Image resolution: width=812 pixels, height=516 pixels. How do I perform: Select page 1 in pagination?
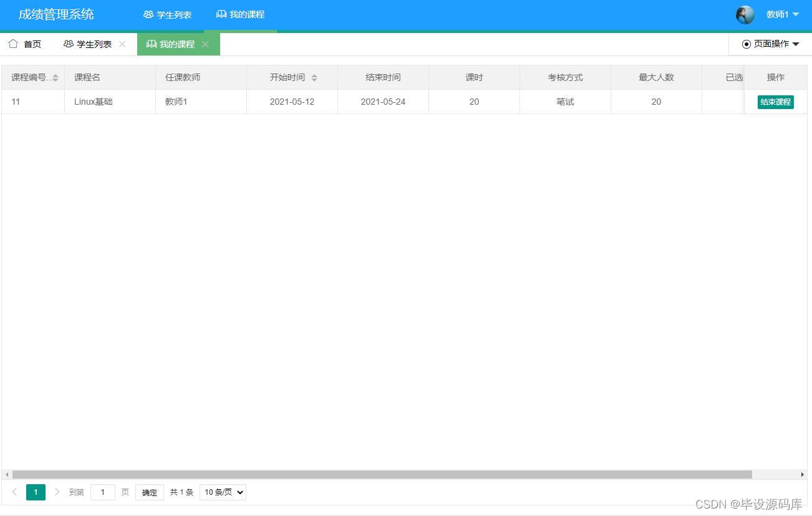coord(36,492)
